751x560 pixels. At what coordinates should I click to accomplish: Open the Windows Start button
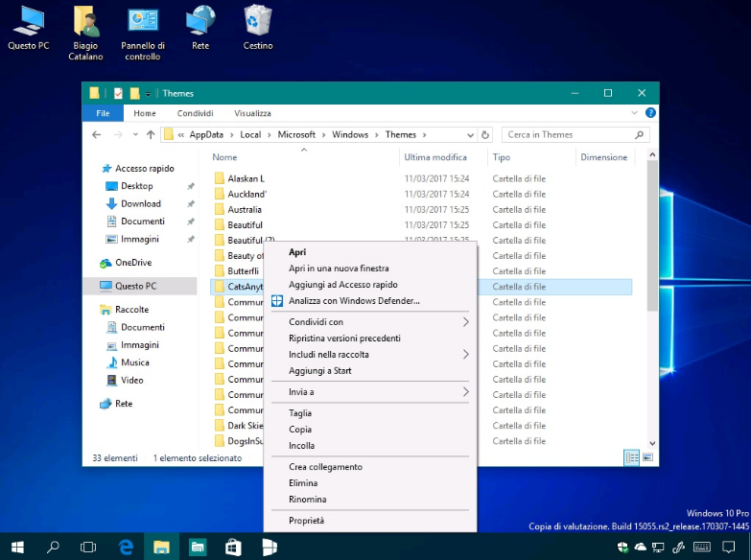[17, 548]
